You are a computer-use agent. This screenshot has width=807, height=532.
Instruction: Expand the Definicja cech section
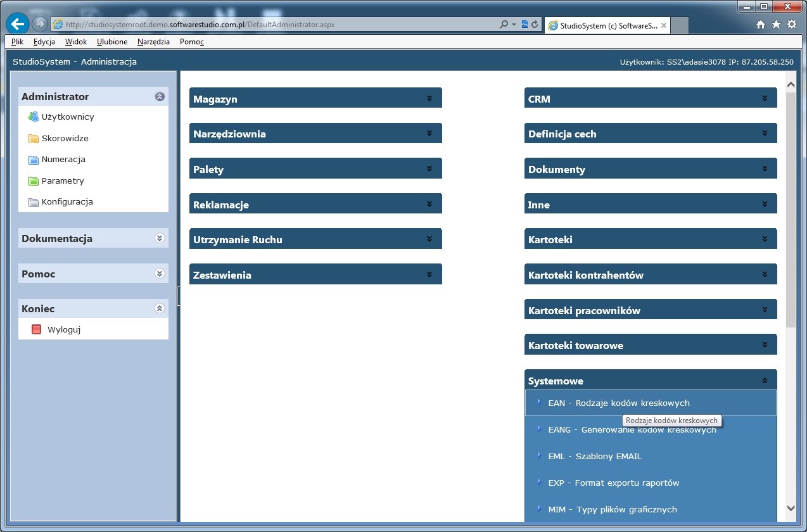pos(765,134)
